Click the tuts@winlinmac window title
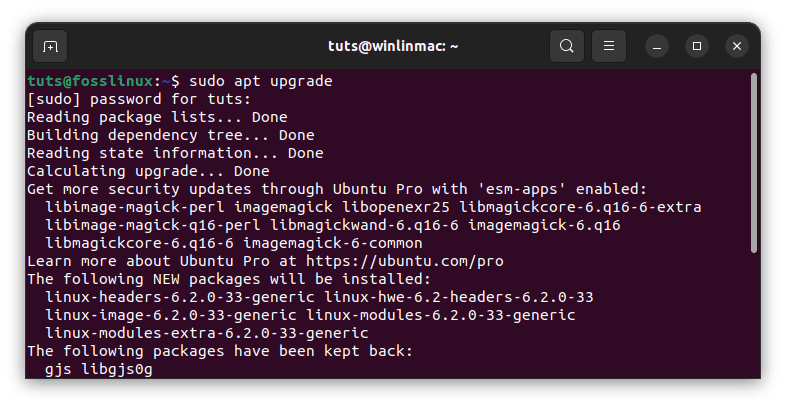Viewport: 786px width, 407px height. (x=393, y=46)
